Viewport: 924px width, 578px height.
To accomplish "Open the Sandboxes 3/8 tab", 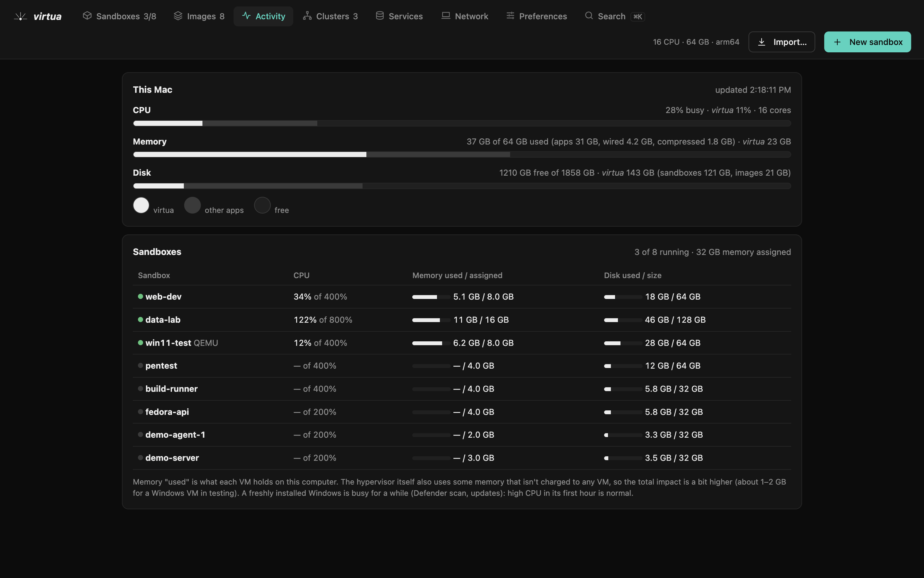I will [x=119, y=16].
